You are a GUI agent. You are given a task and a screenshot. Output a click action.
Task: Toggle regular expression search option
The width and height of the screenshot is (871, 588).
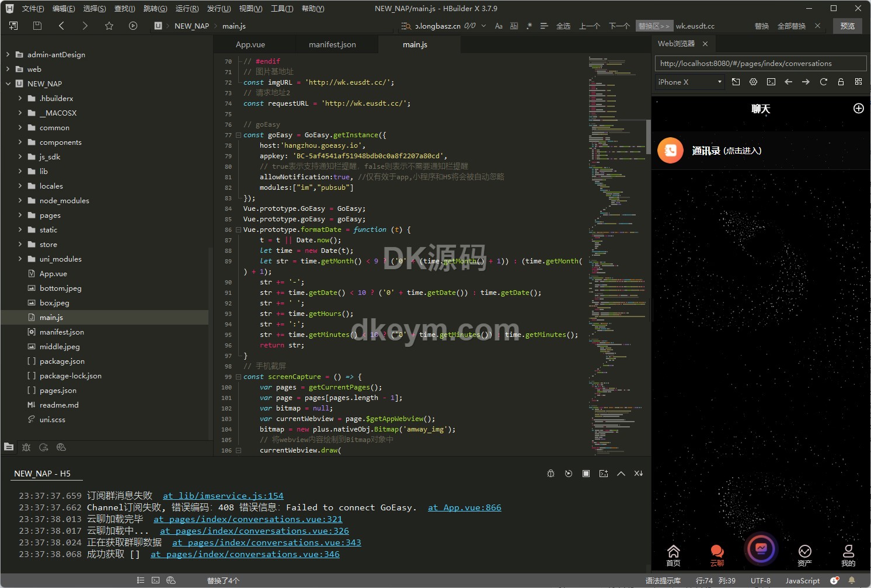point(529,26)
